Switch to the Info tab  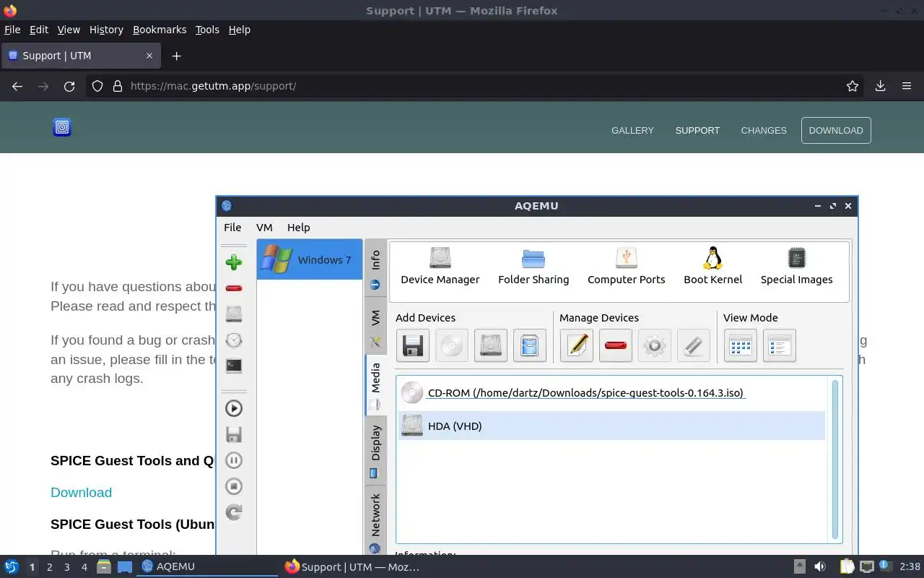click(375, 268)
